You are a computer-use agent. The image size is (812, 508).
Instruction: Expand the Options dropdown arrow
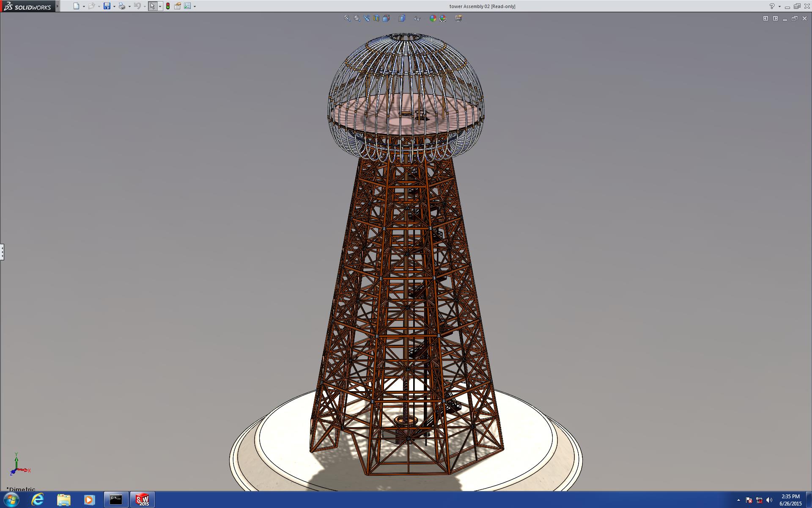195,6
